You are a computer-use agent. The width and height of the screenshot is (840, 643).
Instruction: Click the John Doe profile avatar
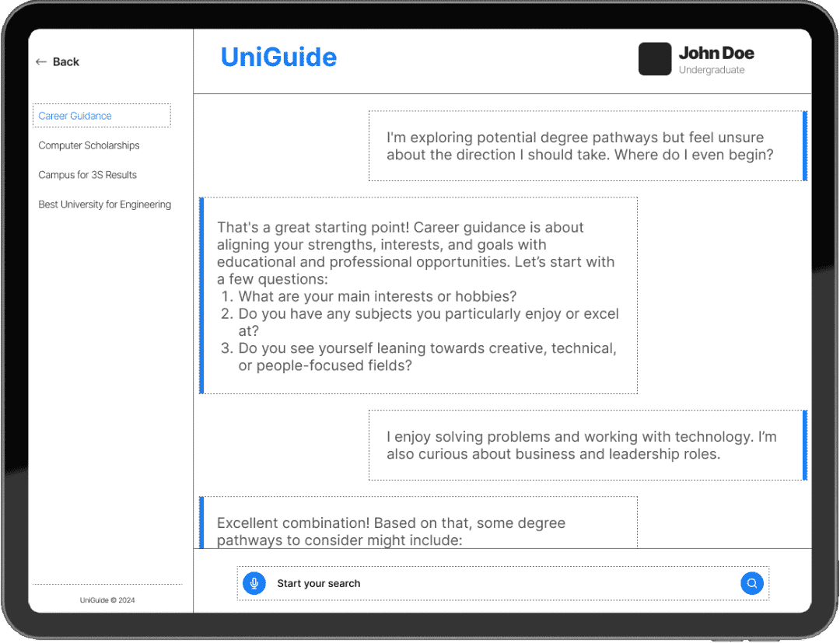(655, 58)
